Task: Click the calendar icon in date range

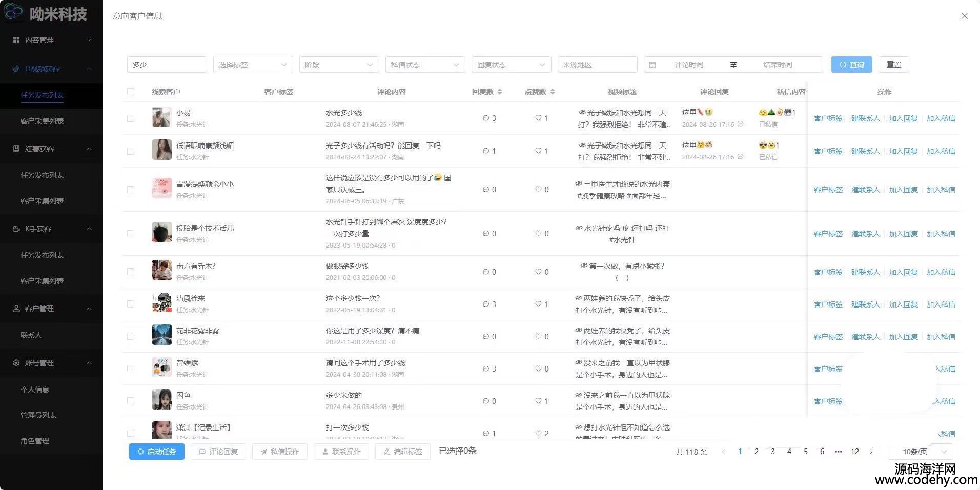Action: pyautogui.click(x=652, y=65)
